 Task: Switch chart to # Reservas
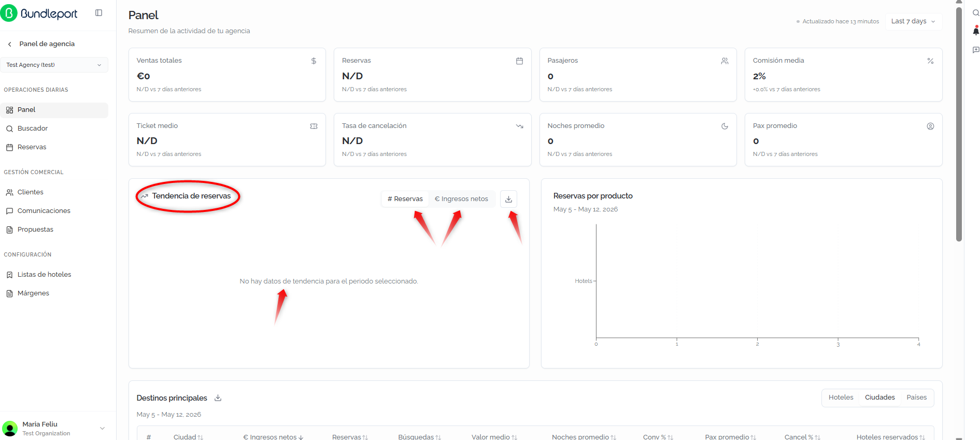[x=405, y=199]
